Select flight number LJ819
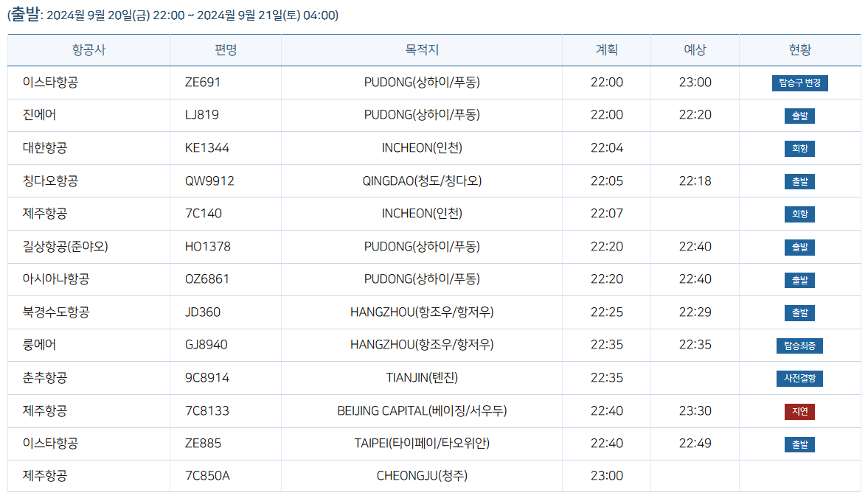This screenshot has width=868, height=501. pos(202,115)
